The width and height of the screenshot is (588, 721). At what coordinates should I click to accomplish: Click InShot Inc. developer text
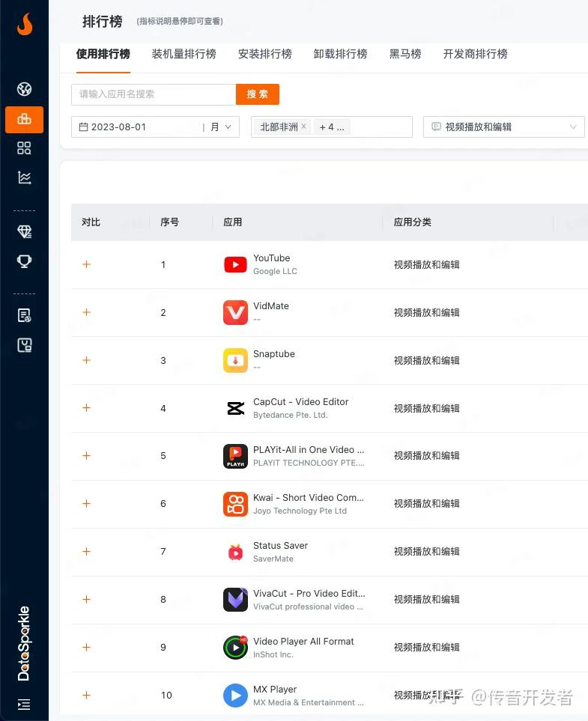(x=273, y=654)
